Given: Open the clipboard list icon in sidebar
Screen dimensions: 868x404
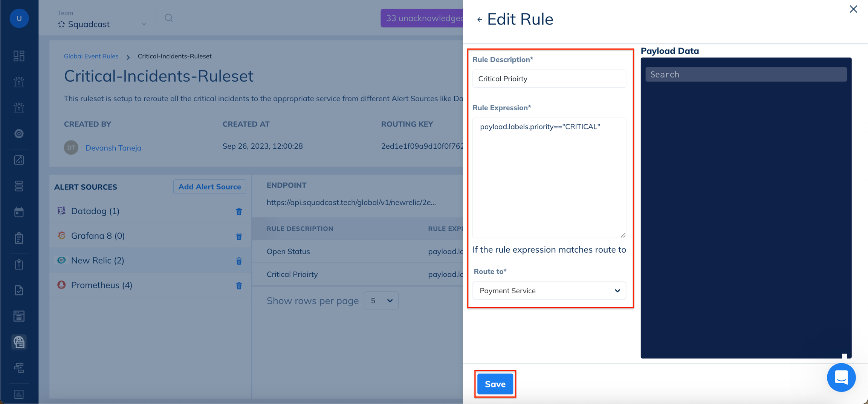Looking at the screenshot, I should (x=19, y=238).
